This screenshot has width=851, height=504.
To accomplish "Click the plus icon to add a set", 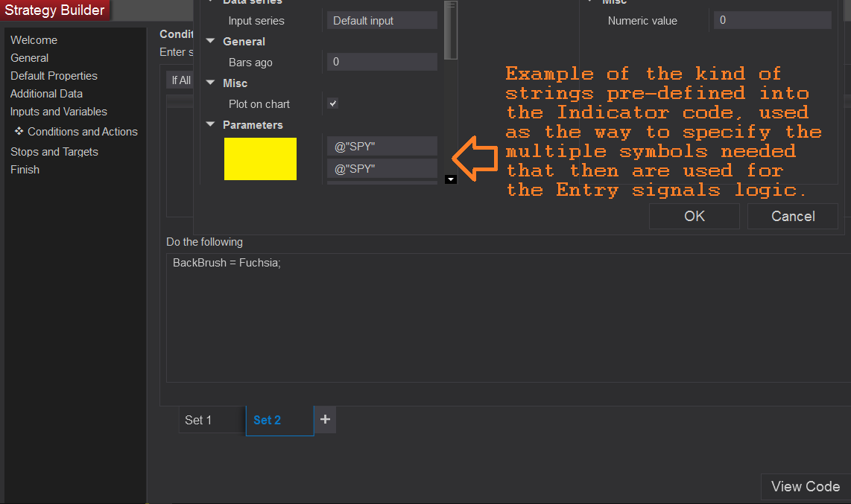I will click(x=324, y=419).
